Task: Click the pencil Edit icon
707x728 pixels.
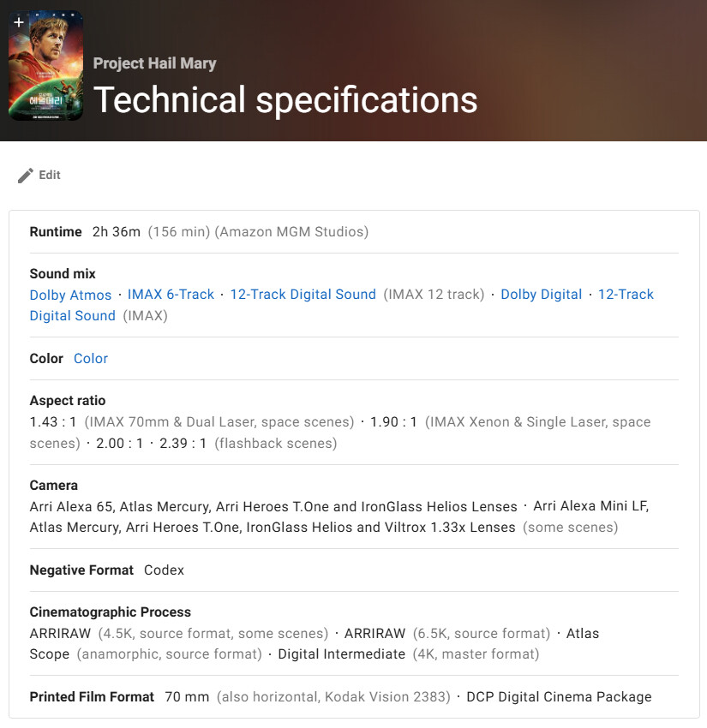Action: coord(26,175)
